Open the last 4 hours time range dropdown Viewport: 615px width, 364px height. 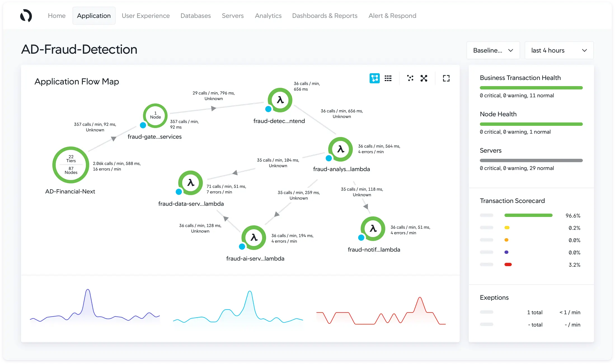[x=559, y=50]
